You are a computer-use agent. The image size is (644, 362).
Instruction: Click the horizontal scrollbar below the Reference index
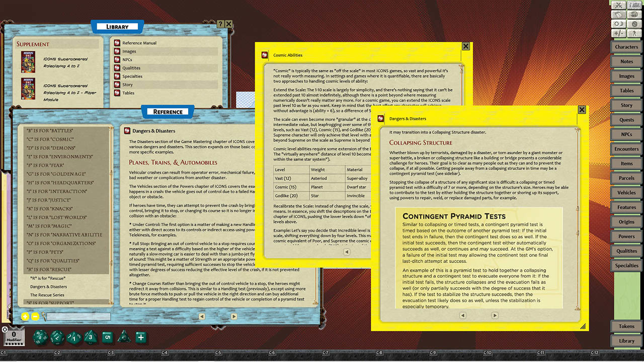click(78, 317)
